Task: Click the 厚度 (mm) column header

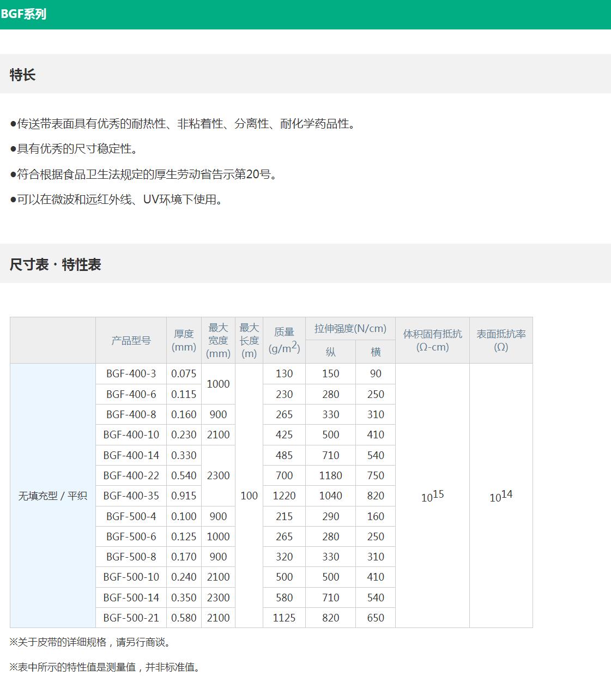Action: (184, 340)
